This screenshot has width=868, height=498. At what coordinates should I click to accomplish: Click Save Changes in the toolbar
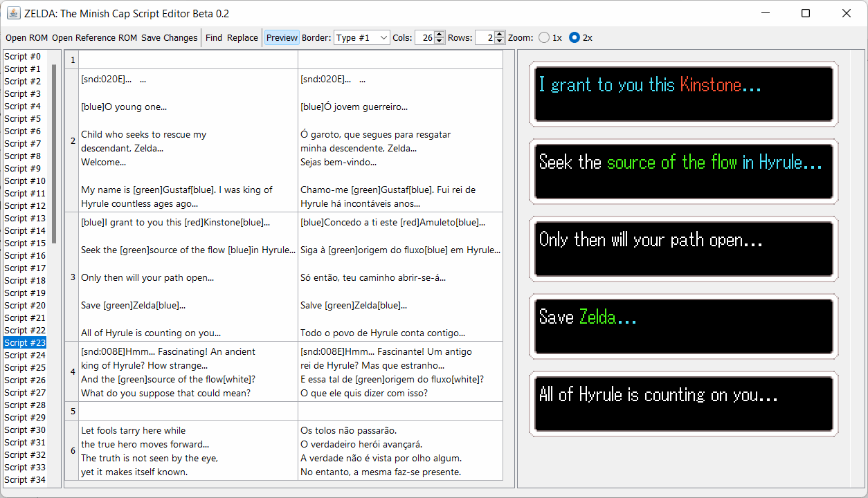(x=170, y=38)
